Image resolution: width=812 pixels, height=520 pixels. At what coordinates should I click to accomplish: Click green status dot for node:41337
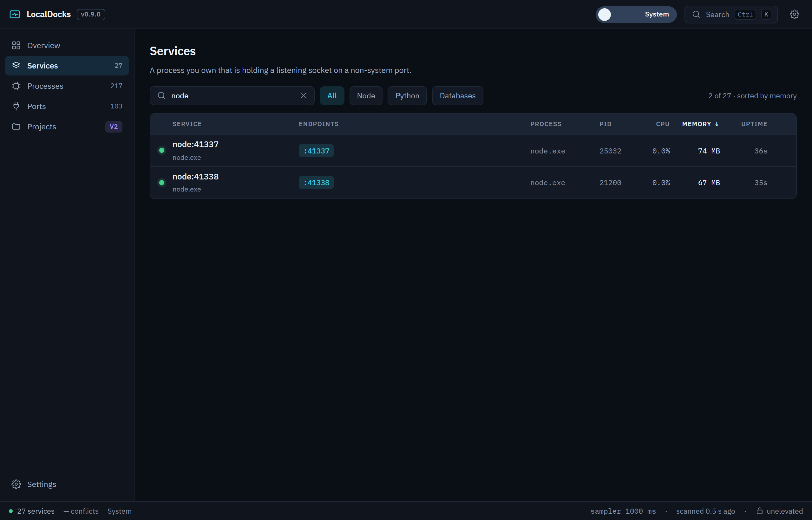click(162, 150)
